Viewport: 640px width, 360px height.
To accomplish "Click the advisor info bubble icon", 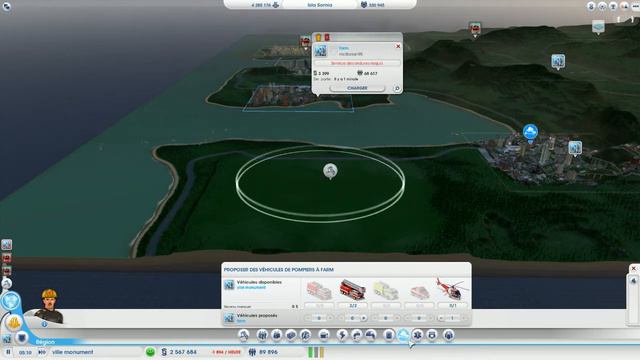I will [x=44, y=324].
